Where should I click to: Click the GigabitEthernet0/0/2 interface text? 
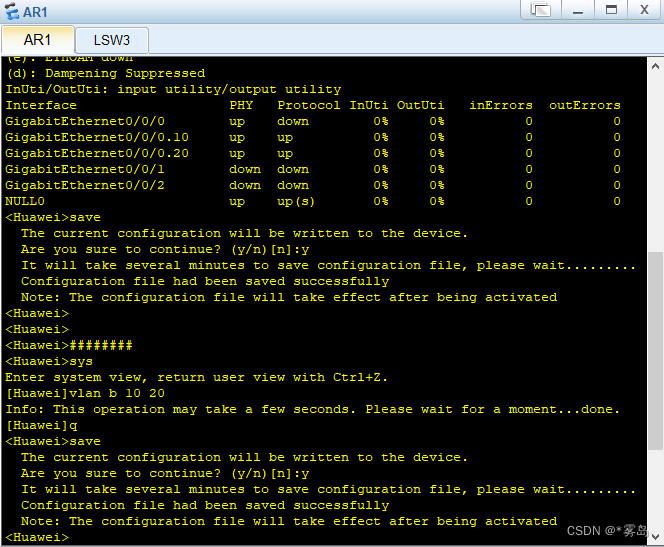click(x=85, y=185)
